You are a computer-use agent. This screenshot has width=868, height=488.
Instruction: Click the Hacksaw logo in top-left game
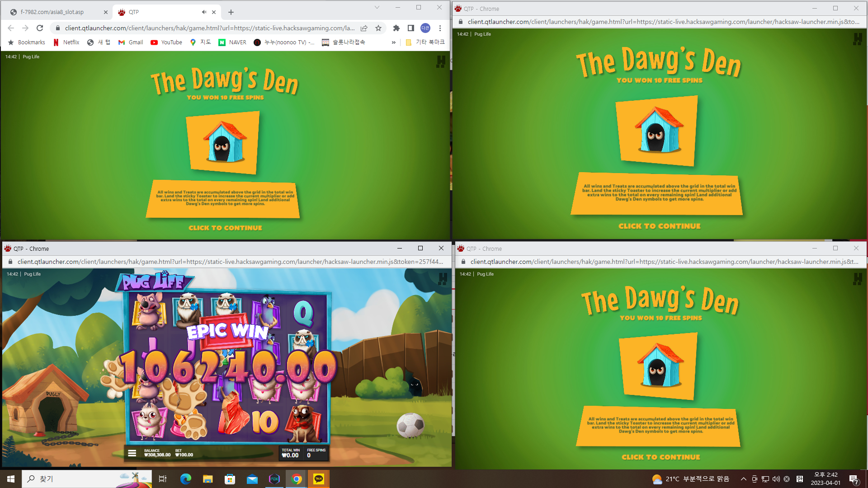(x=441, y=61)
